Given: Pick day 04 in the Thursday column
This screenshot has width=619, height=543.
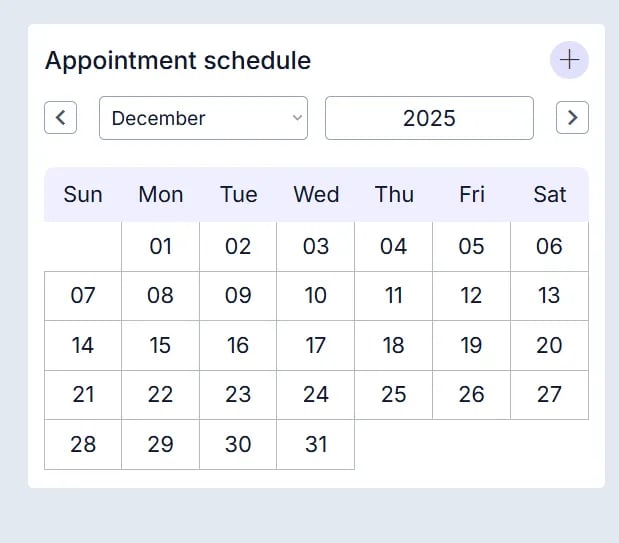Looking at the screenshot, I should 394,246.
